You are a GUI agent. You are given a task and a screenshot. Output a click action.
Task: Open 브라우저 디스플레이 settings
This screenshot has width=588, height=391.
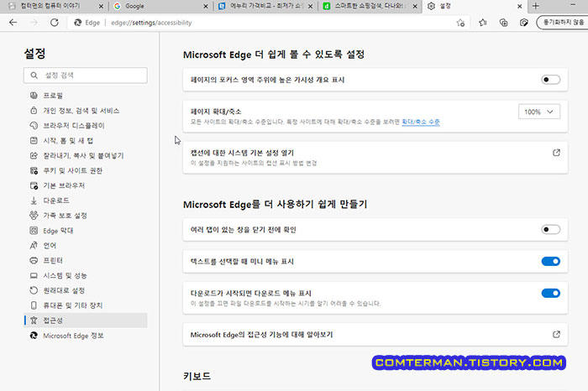tap(86, 126)
